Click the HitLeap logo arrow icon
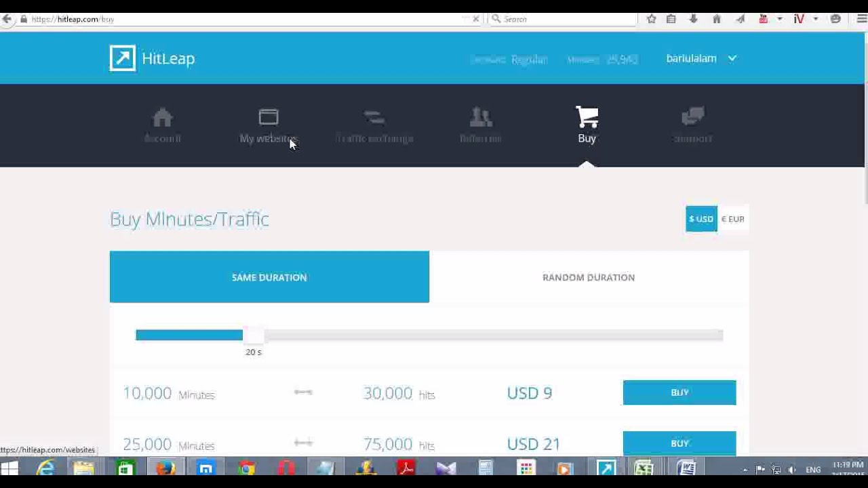 point(123,58)
